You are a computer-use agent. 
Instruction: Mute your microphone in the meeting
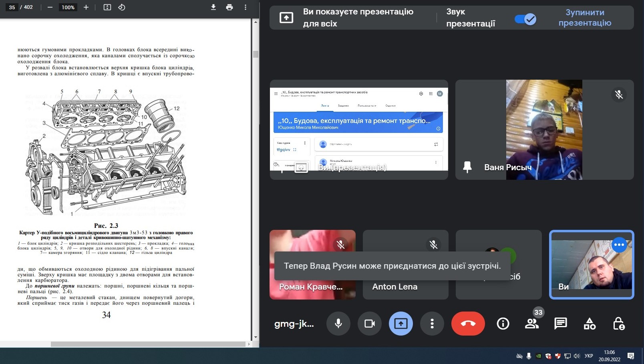[x=338, y=324]
